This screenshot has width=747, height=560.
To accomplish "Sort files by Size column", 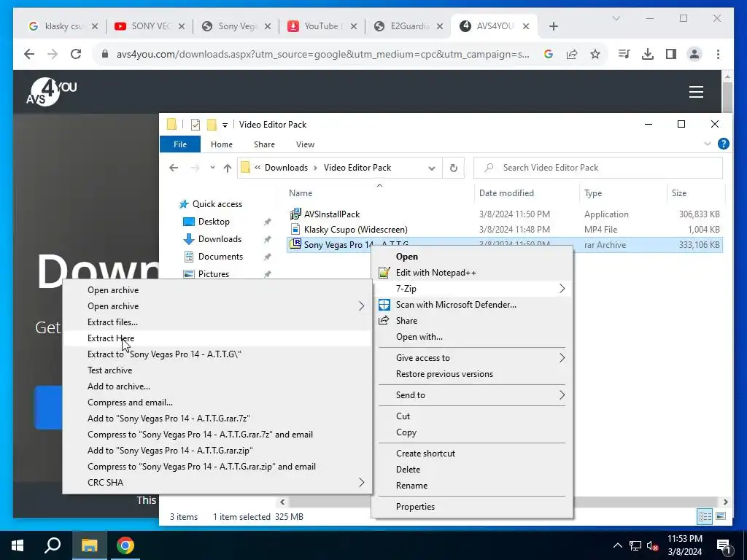I will (679, 192).
